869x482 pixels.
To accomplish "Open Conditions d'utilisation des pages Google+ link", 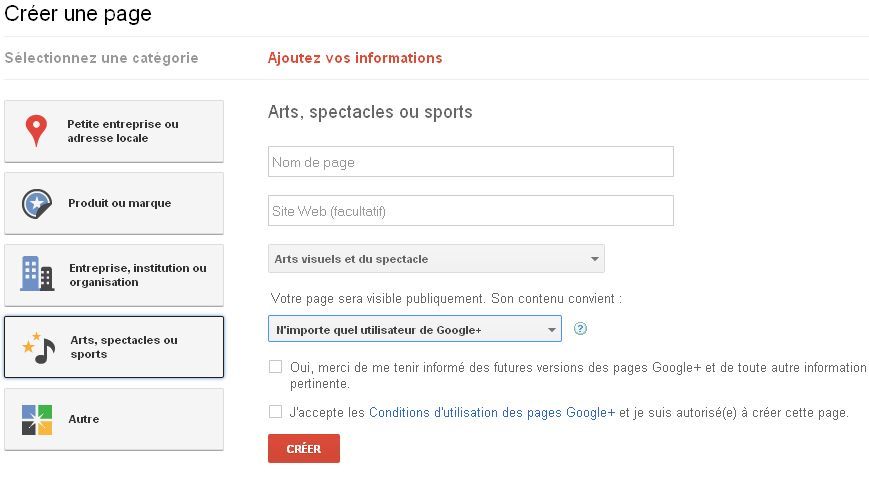I will coord(492,413).
